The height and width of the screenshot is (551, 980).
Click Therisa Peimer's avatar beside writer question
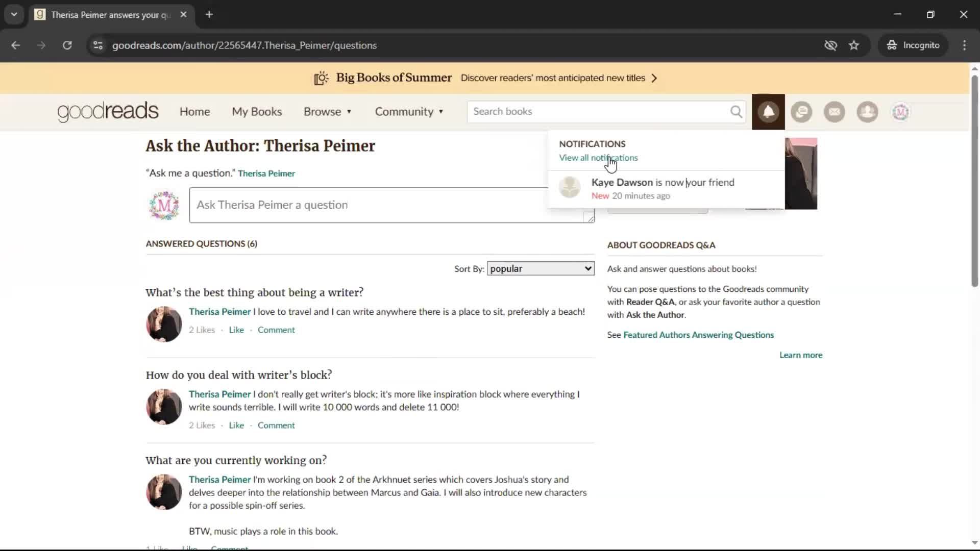(x=164, y=324)
